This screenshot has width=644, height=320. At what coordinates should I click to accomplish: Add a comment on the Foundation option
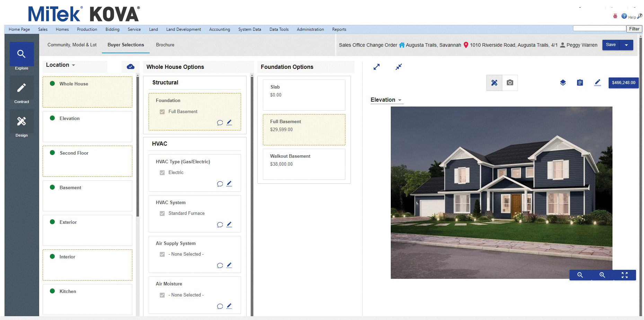[220, 122]
